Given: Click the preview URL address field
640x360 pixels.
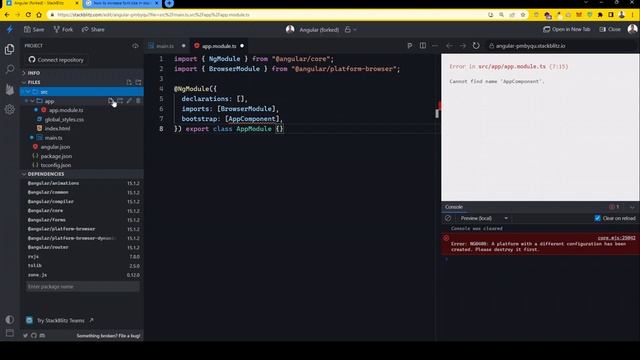Looking at the screenshot, I should pos(561,46).
